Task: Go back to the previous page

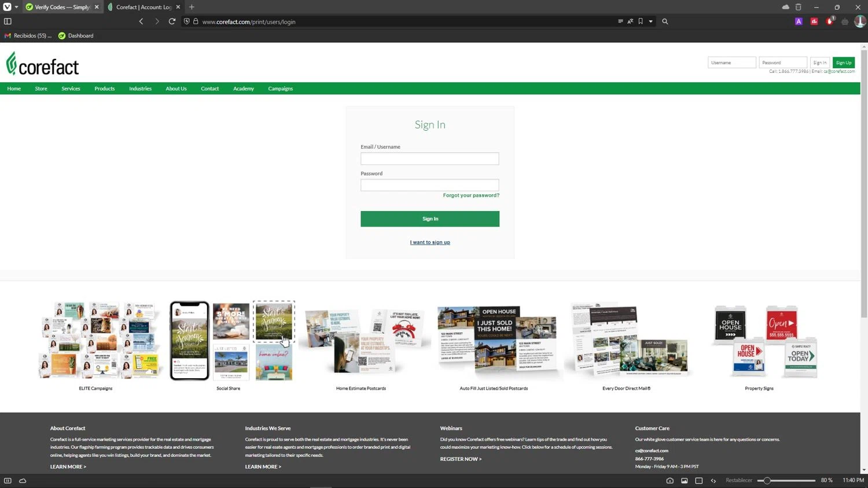Action: coord(141,21)
